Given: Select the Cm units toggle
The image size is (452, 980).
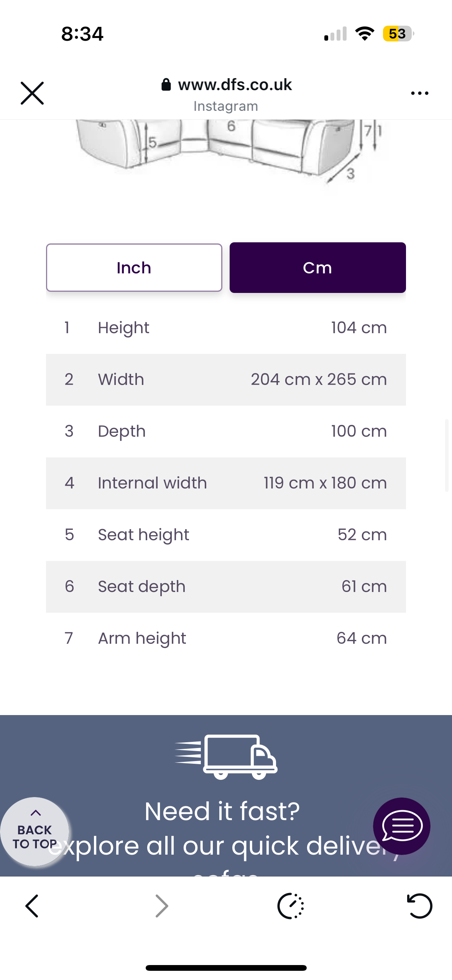Looking at the screenshot, I should [x=317, y=268].
